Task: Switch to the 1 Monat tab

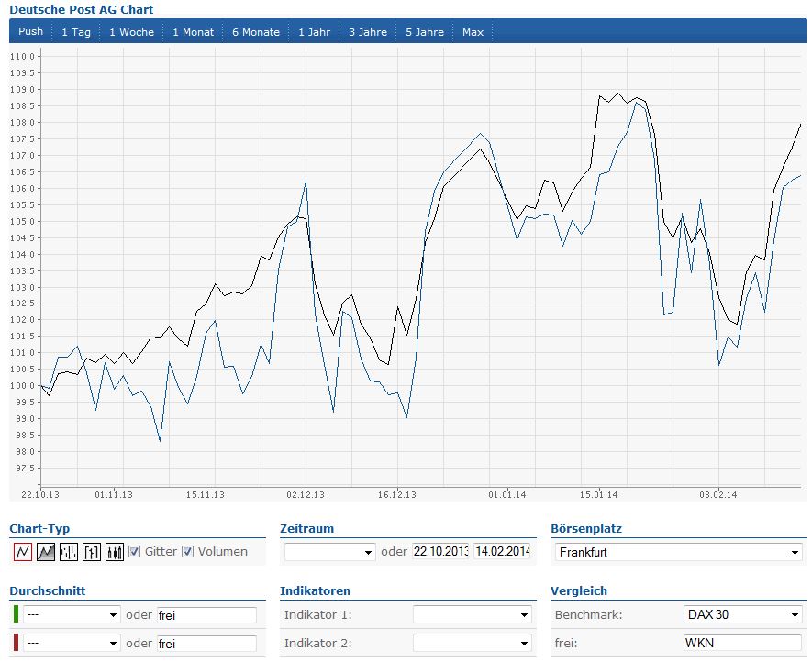Action: click(x=194, y=31)
